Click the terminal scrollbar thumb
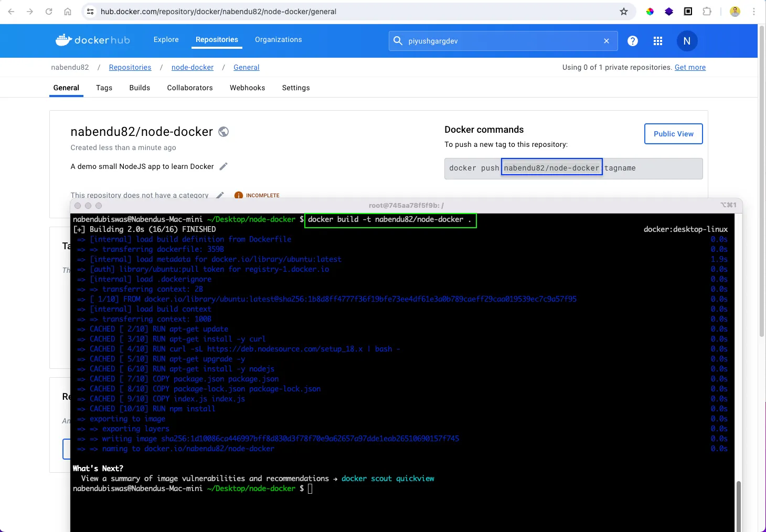The height and width of the screenshot is (532, 766). pos(739,506)
